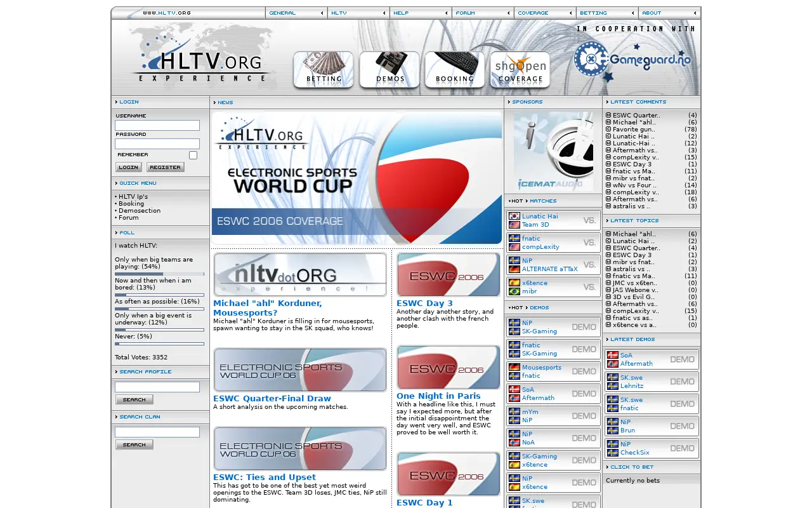Click the Register button
This screenshot has height=508, width=812.
coord(166,167)
